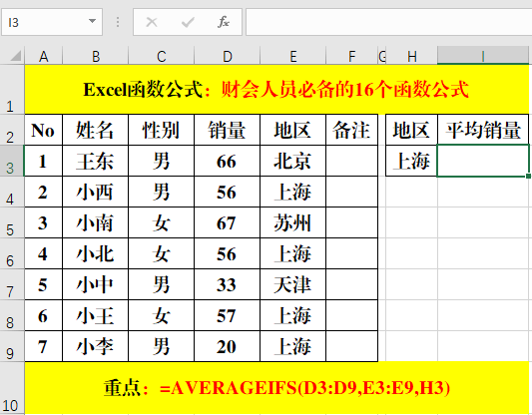Screen dimensions: 532x415
Task: Click the No cell with value 5
Action: coord(44,284)
